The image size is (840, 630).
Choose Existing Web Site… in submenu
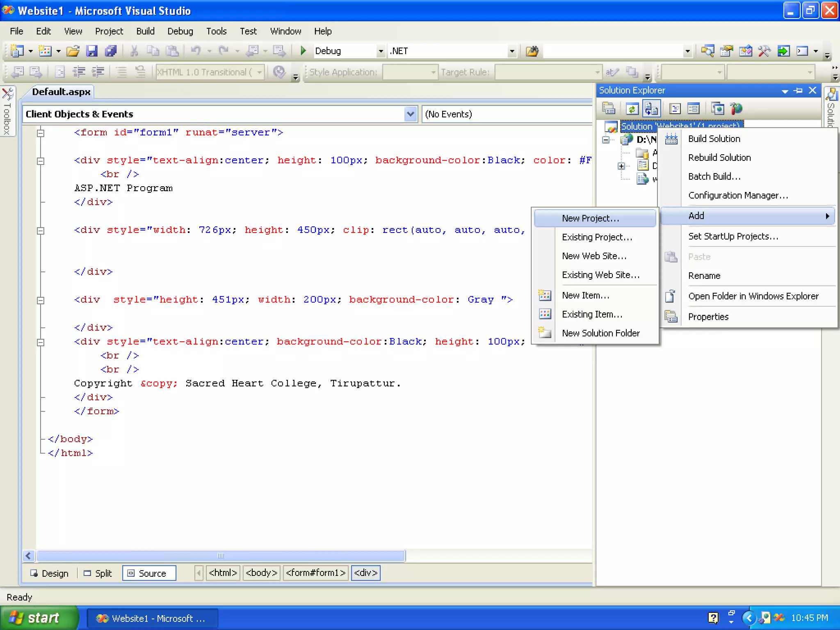pos(595,275)
